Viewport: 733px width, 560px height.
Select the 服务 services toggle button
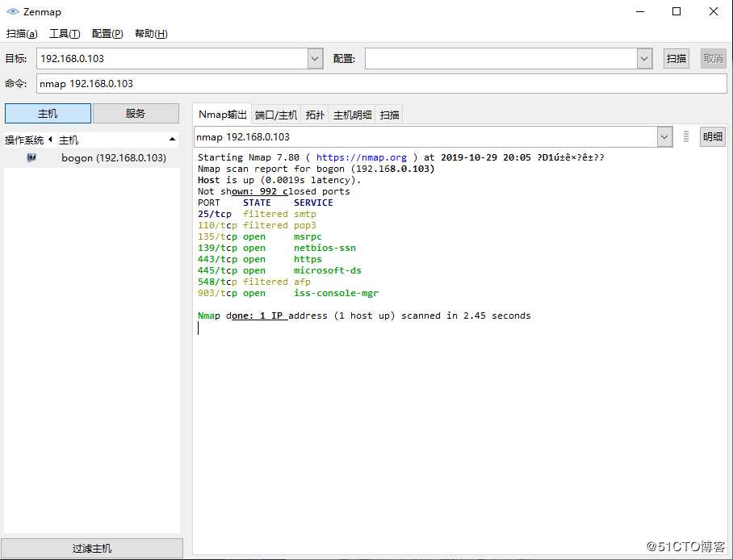click(x=136, y=114)
